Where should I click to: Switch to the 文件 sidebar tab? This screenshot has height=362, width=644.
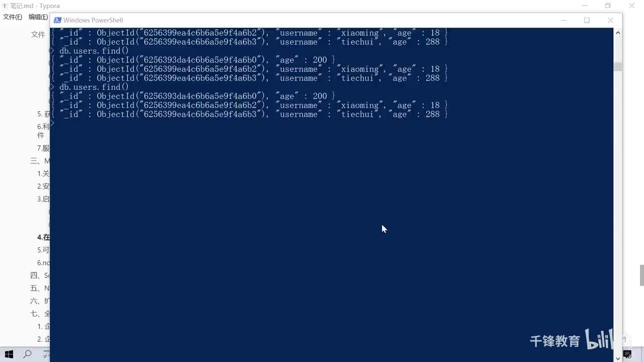pos(38,35)
